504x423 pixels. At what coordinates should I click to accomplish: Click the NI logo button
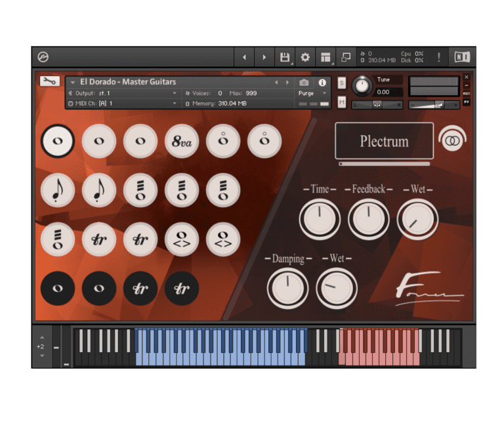tap(462, 57)
